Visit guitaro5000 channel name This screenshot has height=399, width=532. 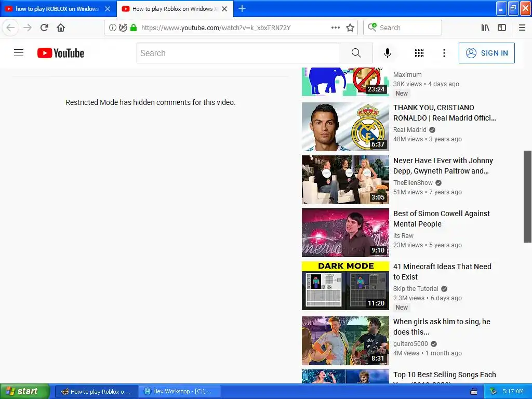(x=410, y=344)
